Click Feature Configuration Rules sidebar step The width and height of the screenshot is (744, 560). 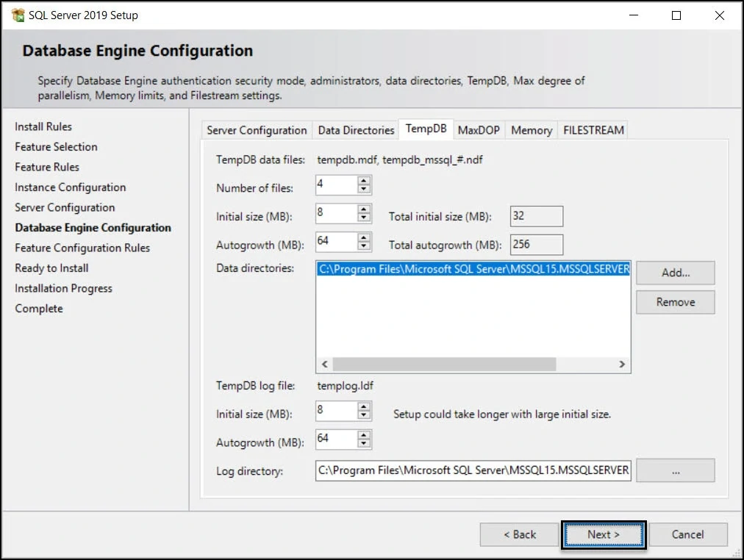(82, 248)
